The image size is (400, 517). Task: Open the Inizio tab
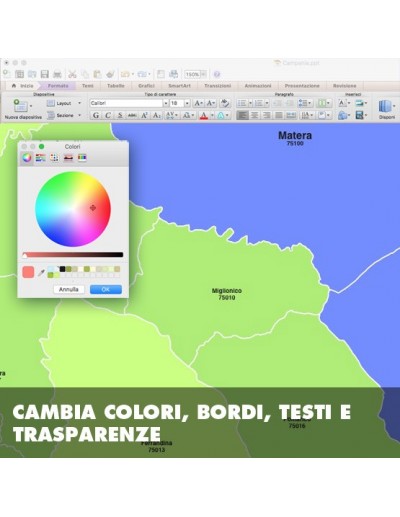coord(23,86)
